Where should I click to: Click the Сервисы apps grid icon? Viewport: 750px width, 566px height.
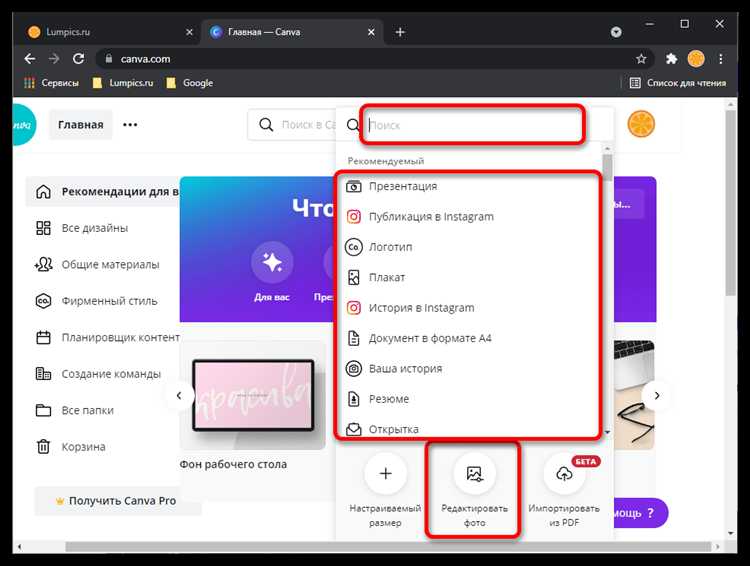coord(29,83)
